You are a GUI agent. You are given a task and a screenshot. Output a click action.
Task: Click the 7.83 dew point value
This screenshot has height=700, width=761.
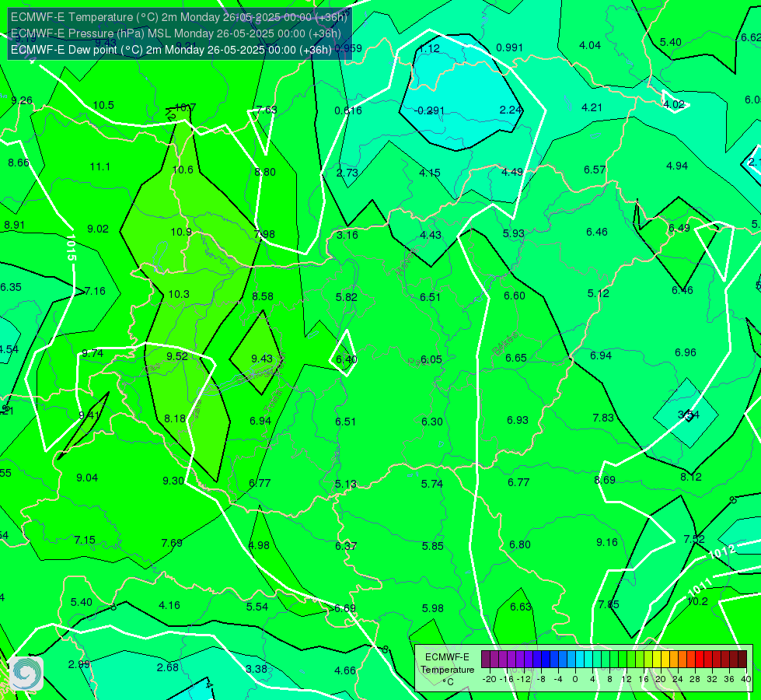[x=603, y=418]
